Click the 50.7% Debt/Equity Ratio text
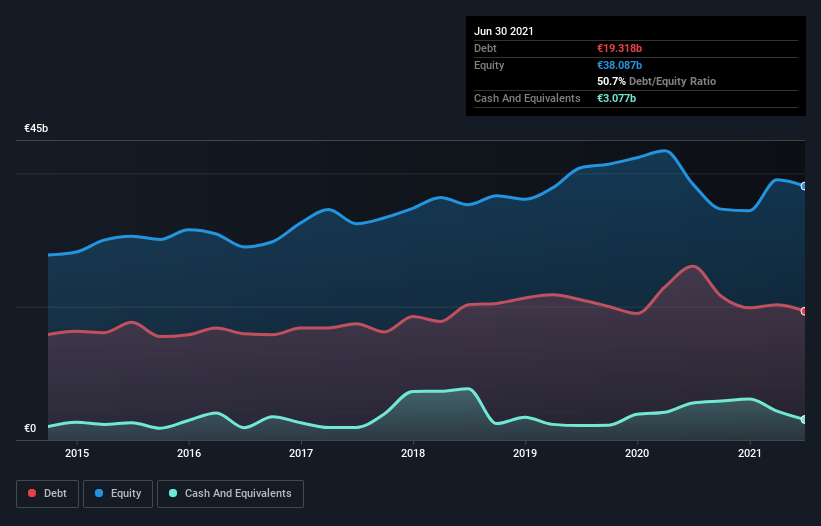Screen dimensions: 821x526 pyautogui.click(x=657, y=81)
